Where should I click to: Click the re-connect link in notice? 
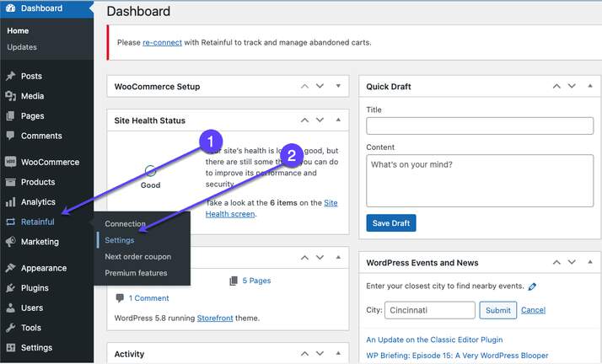click(x=162, y=43)
